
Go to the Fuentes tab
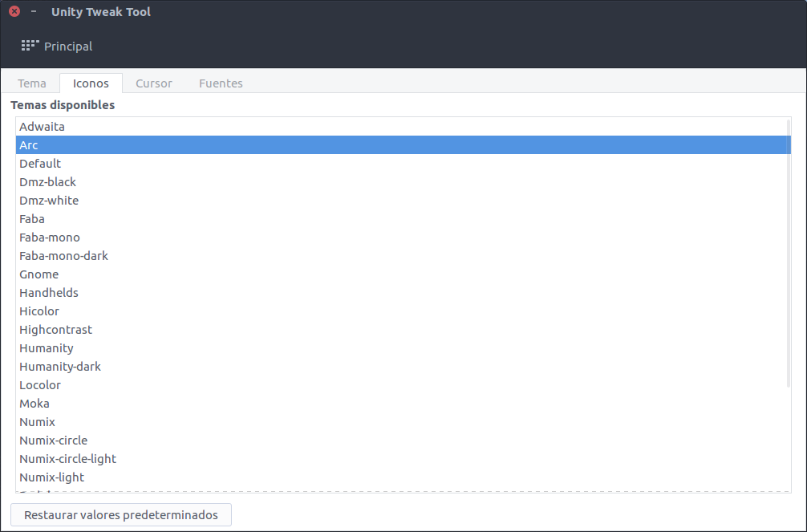click(x=221, y=83)
